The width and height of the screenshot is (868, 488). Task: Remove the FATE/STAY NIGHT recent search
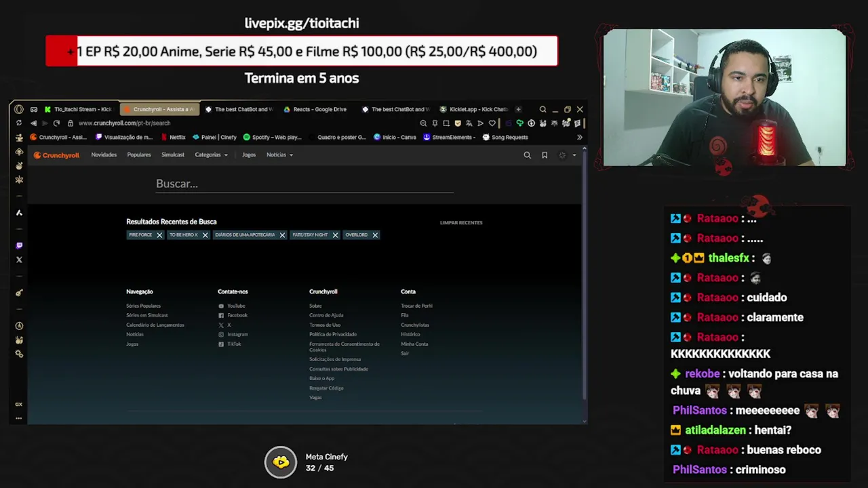[x=335, y=235]
